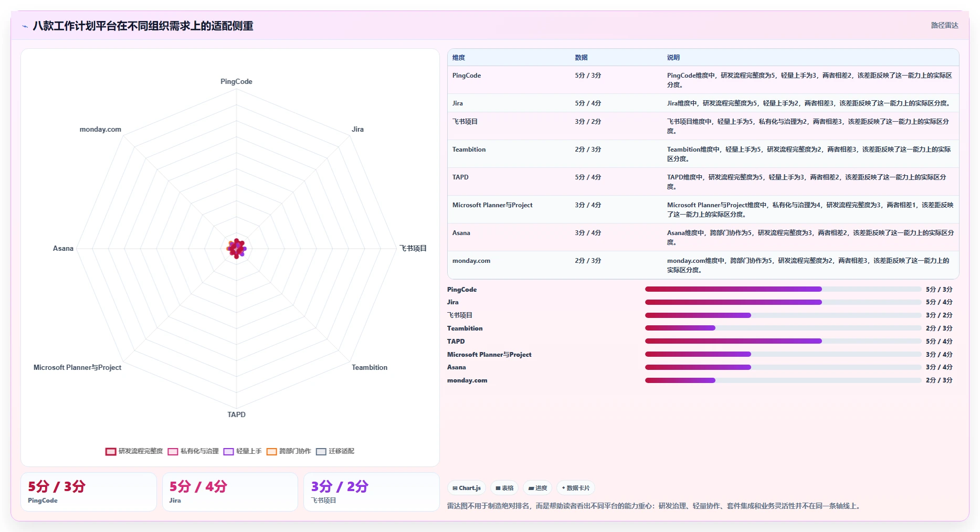Viewport: 980px width, 532px height.
Task: Click the monday.com progress bar
Action: click(x=783, y=380)
